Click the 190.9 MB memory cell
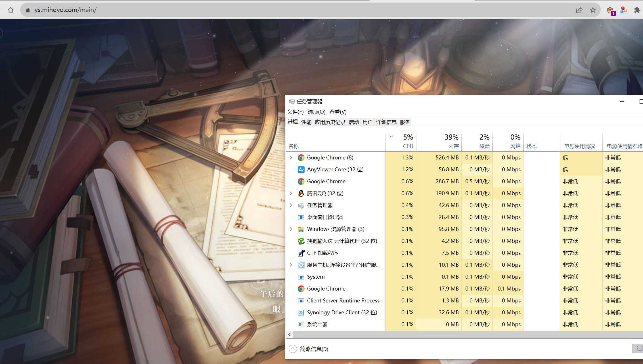The image size is (643, 364). pyautogui.click(x=439, y=193)
